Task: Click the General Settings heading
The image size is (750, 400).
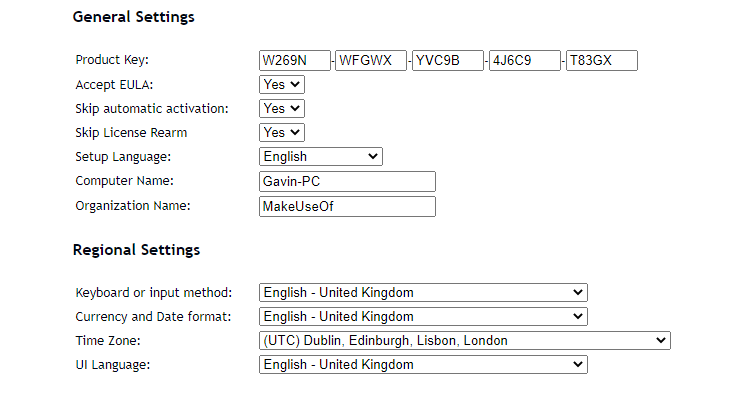Action: coord(133,17)
